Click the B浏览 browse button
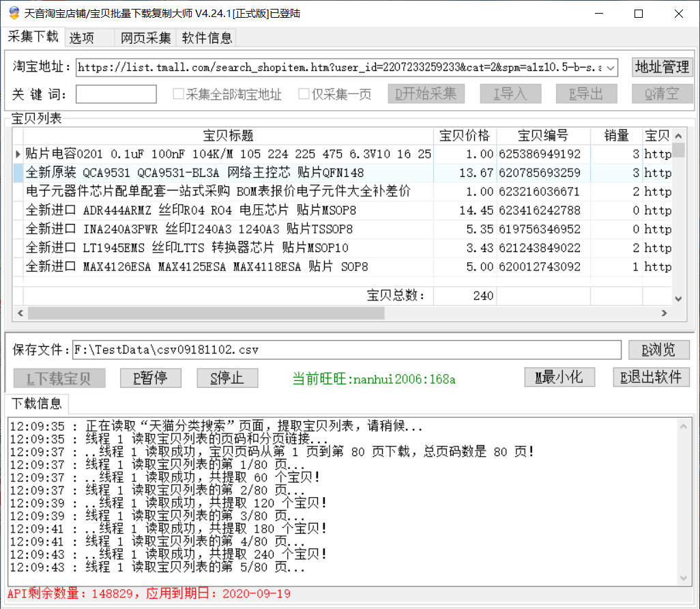 click(x=658, y=350)
